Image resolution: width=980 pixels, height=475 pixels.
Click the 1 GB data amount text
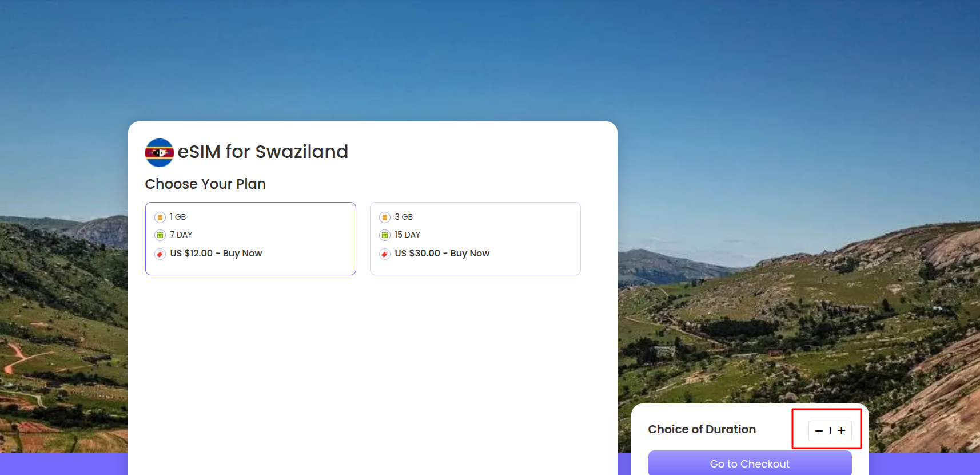coord(178,217)
